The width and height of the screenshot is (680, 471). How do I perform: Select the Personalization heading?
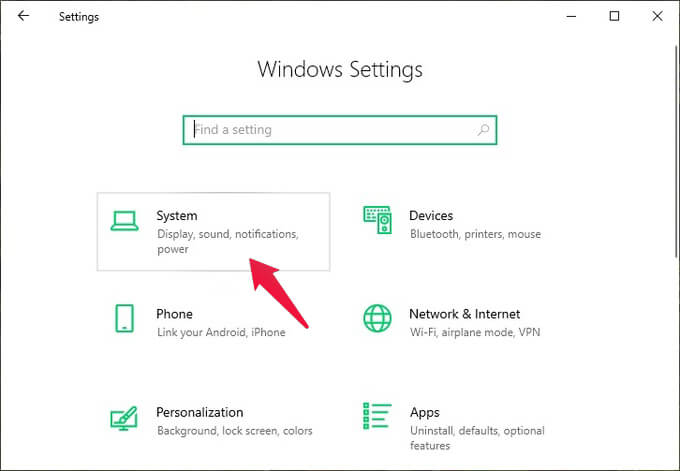click(x=199, y=412)
